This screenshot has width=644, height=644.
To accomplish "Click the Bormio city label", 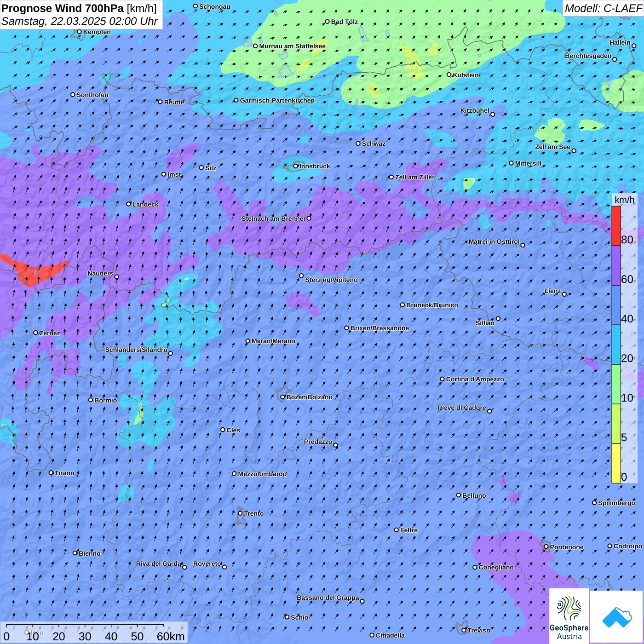I will [x=105, y=400].
